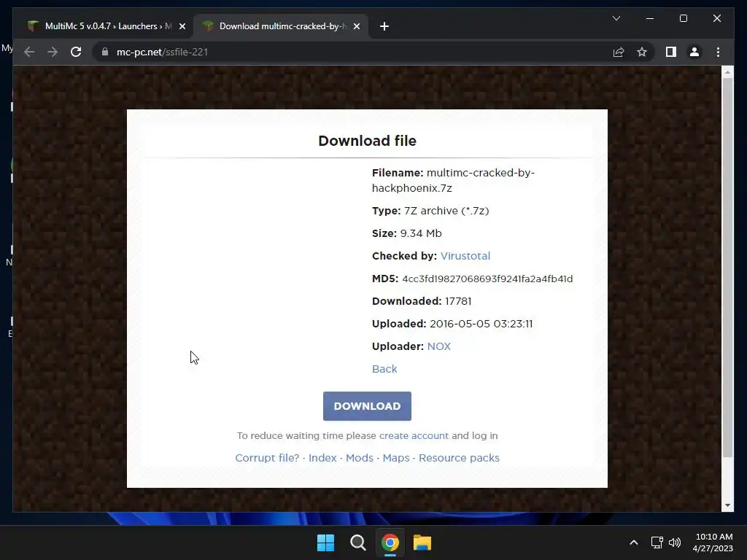Click the scrollbar down arrow
747x560 pixels.
[x=727, y=505]
